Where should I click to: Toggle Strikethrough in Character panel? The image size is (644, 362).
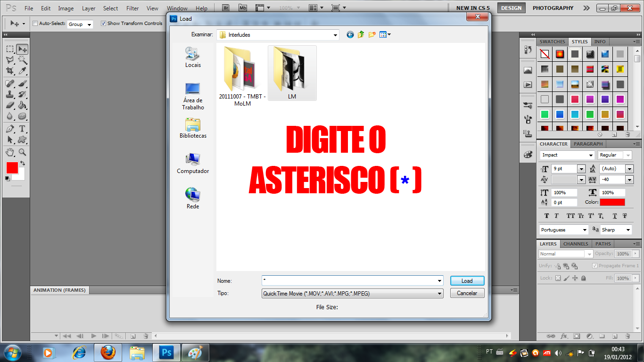tap(625, 216)
